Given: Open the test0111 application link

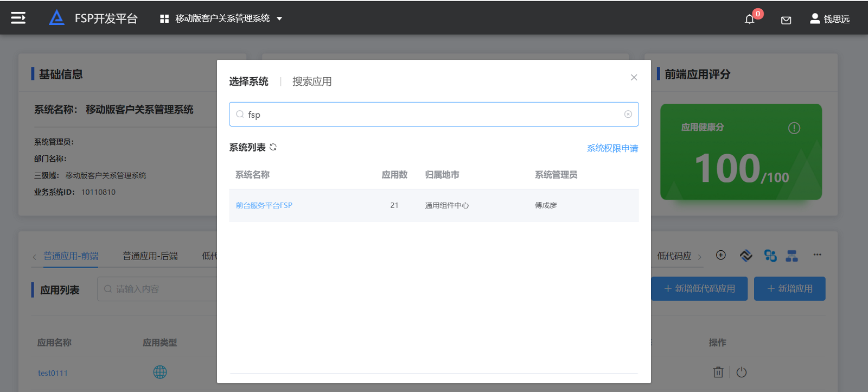Looking at the screenshot, I should (x=53, y=373).
